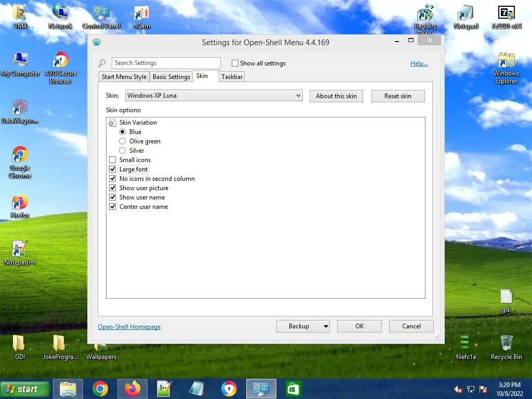Click the Notepad taskbar icon
The height and width of the screenshot is (399, 532).
[x=196, y=389]
